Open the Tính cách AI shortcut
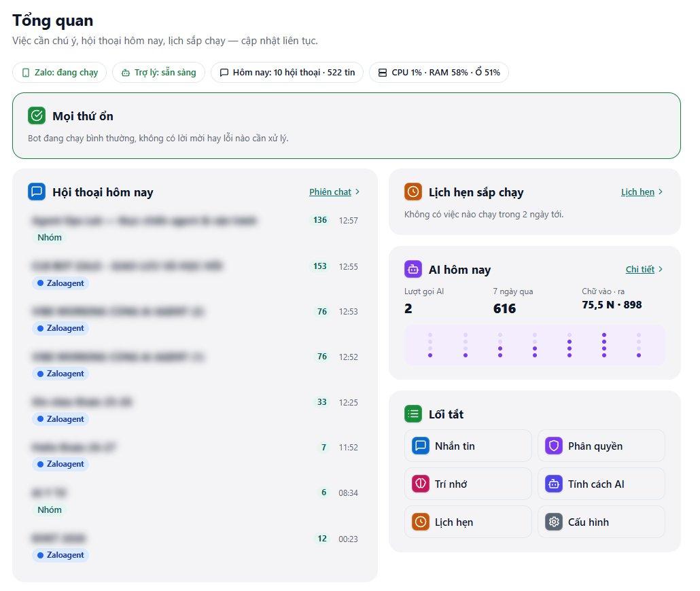 [x=601, y=484]
